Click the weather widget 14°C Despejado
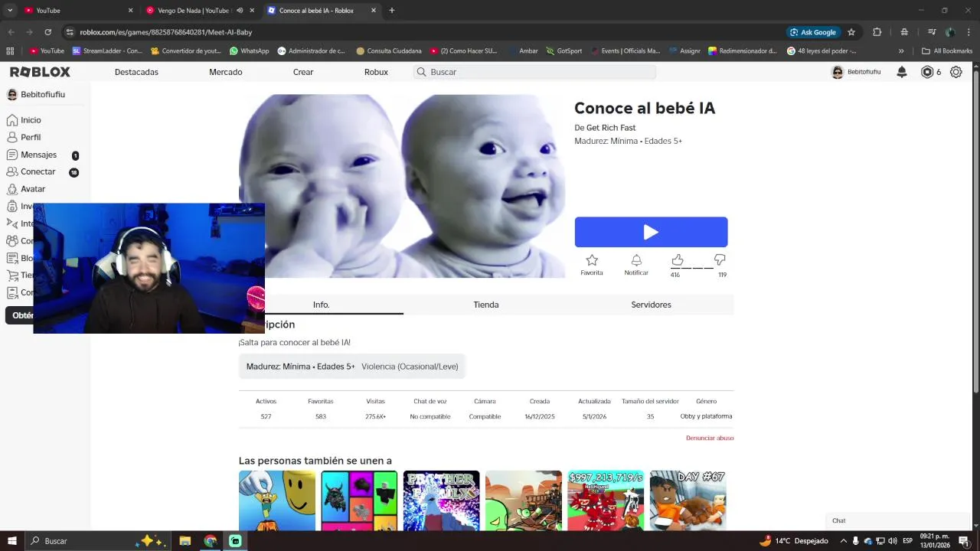980x551 pixels. point(794,541)
